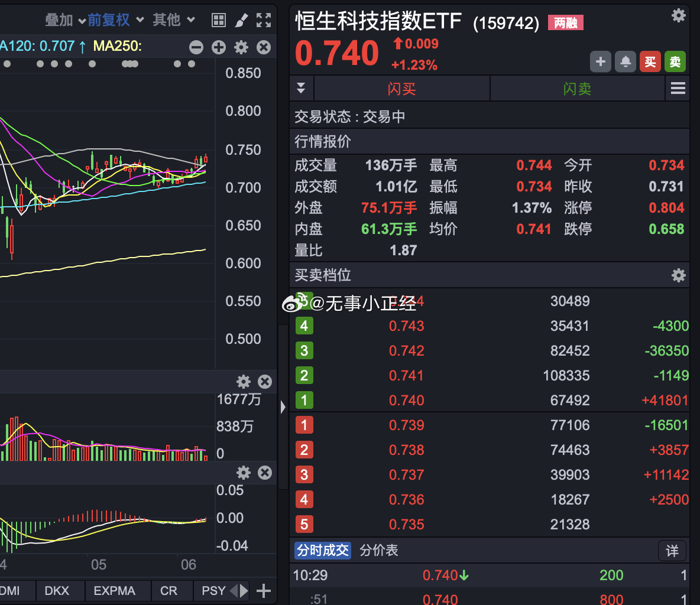Select sell level 3 price 0.742
Viewport: 700px width, 605px height.
pyautogui.click(x=406, y=351)
